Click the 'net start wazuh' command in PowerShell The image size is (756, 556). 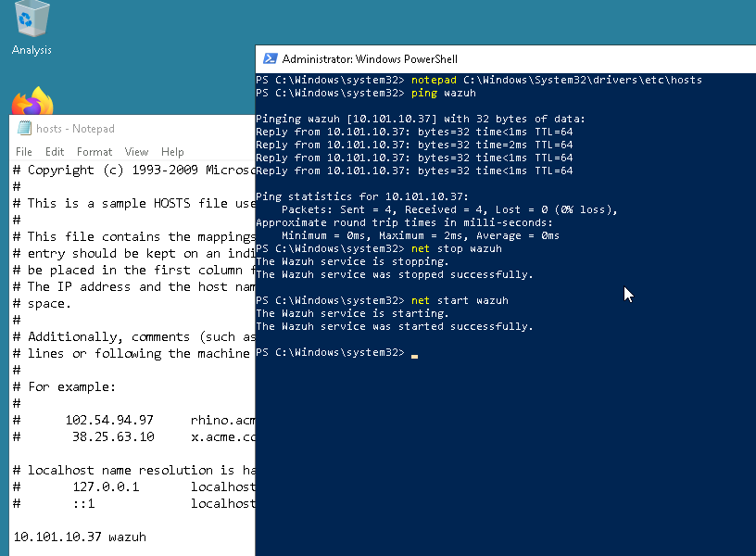point(460,300)
